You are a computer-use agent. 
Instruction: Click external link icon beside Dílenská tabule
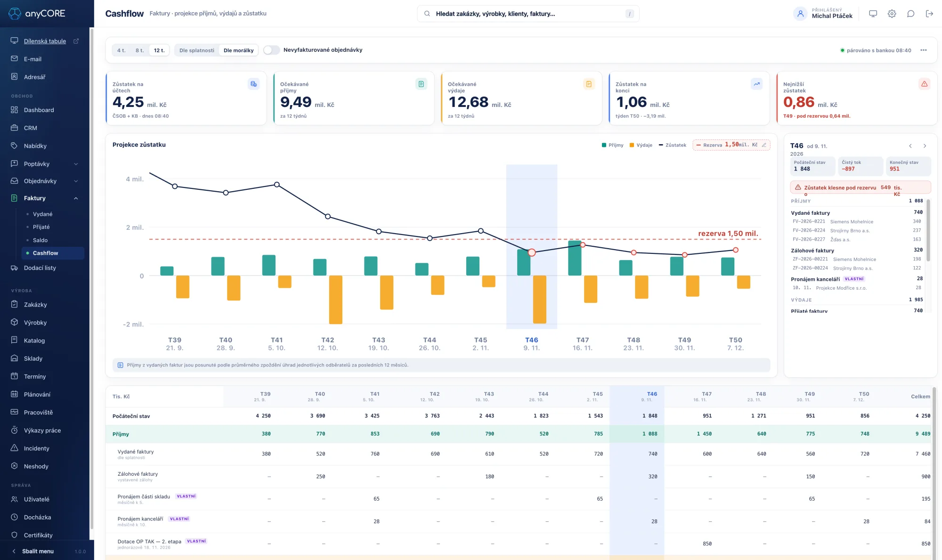point(76,41)
